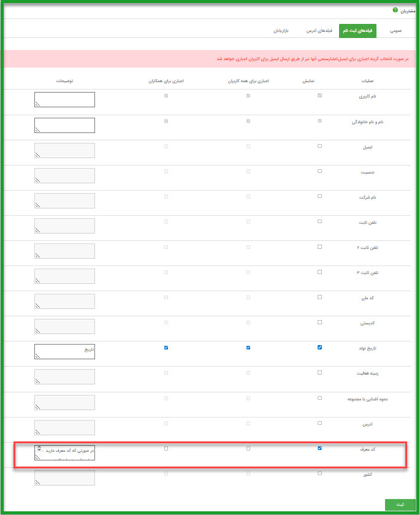Enable نمایش checkbox for کشور

tap(319, 473)
